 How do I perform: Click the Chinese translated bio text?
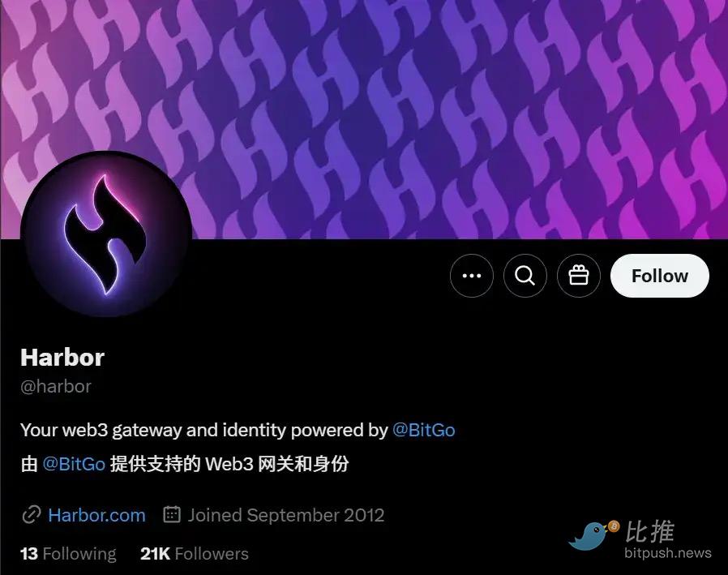point(185,464)
